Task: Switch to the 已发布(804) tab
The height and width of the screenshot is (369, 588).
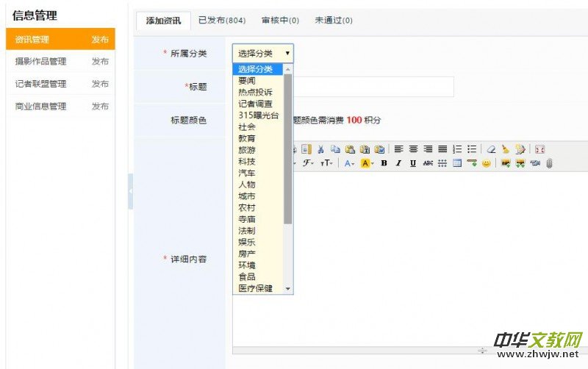Action: tap(222, 21)
